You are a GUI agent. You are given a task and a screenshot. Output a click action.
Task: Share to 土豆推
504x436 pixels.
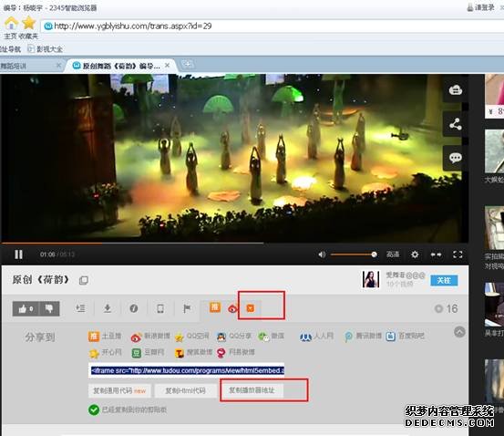click(x=105, y=337)
